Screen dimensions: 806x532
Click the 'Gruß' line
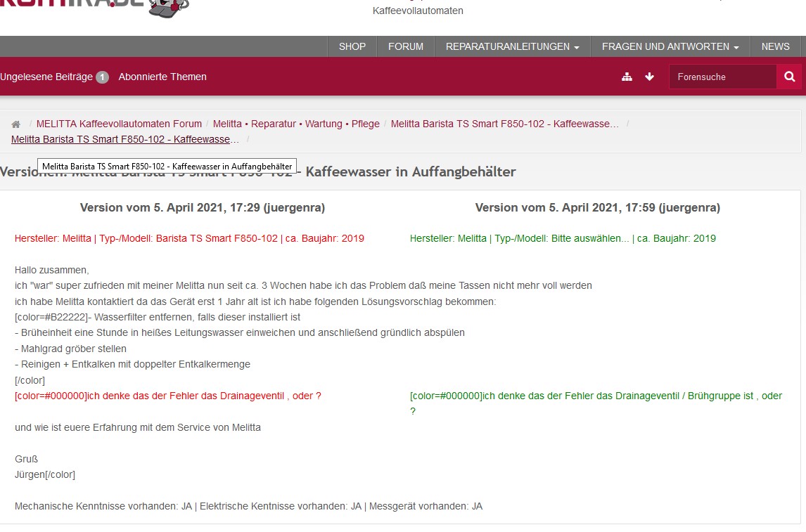(x=26, y=459)
